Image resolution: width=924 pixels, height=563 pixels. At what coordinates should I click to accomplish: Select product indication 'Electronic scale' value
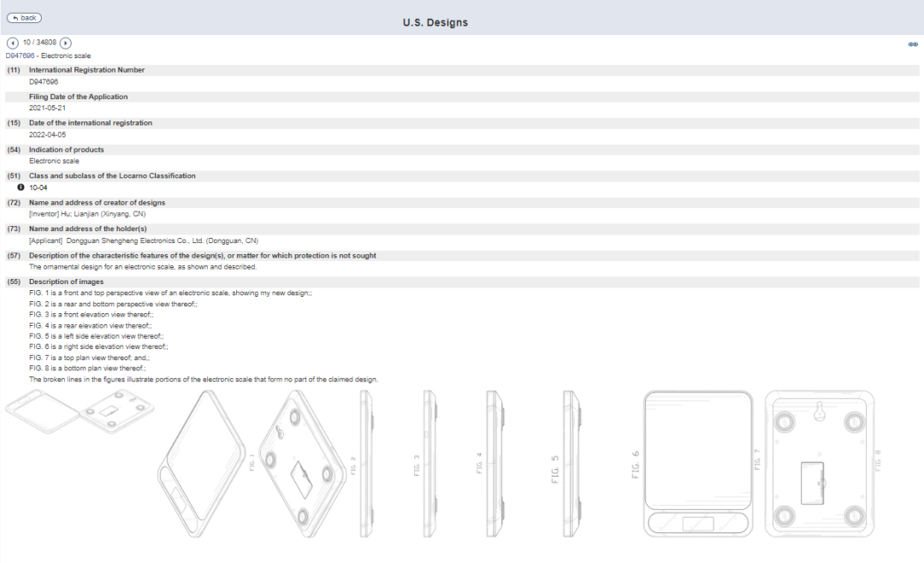[x=54, y=161]
